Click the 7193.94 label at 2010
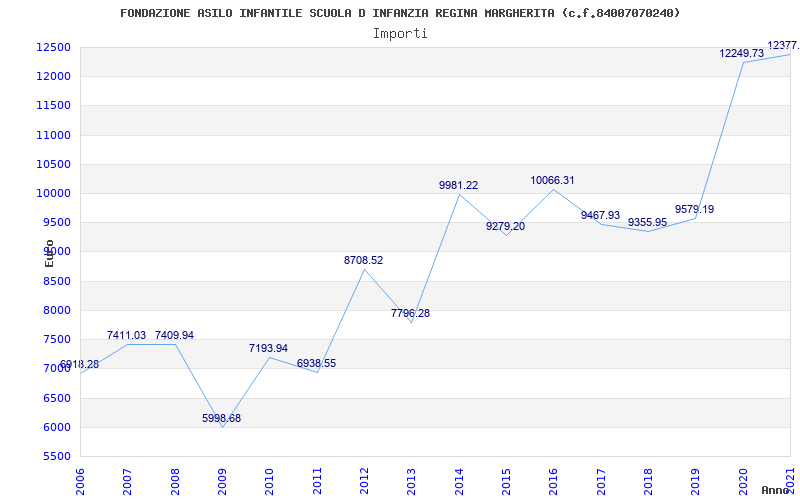This screenshot has width=800, height=500. [x=268, y=348]
